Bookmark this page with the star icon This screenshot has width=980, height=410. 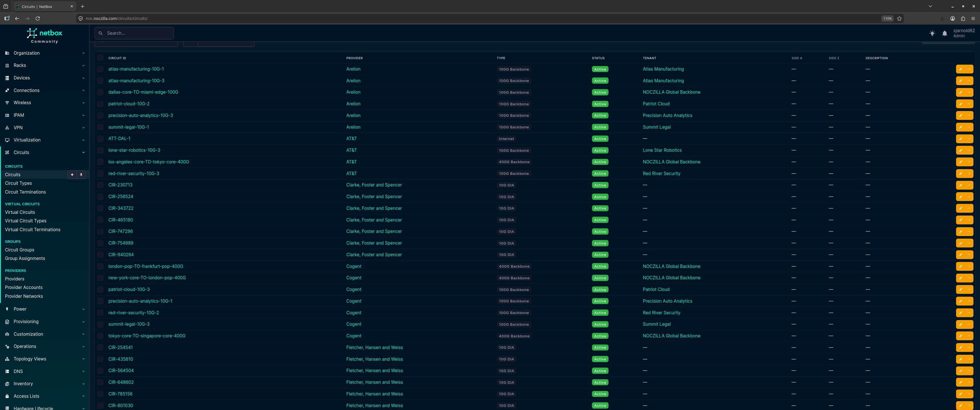pos(899,18)
